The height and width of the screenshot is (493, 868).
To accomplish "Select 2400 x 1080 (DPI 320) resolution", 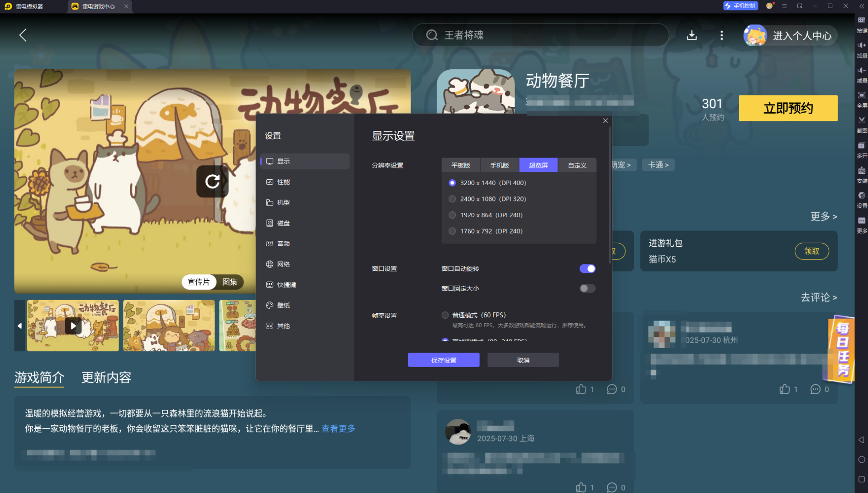I will coord(488,199).
